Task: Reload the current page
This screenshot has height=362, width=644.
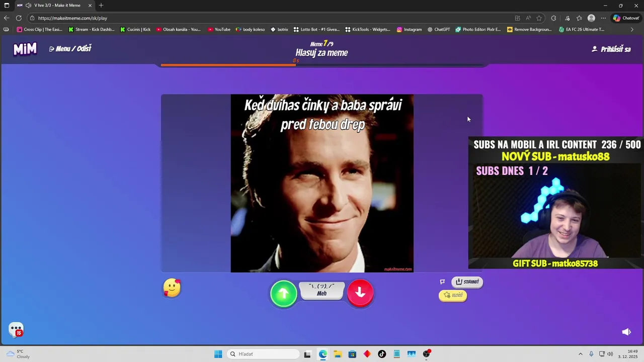Action: click(x=19, y=18)
